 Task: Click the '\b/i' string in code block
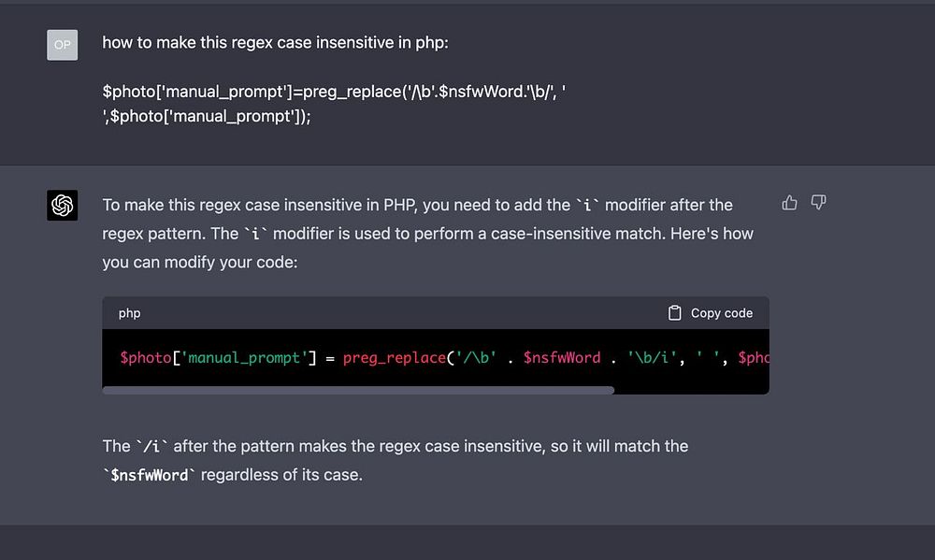(654, 357)
